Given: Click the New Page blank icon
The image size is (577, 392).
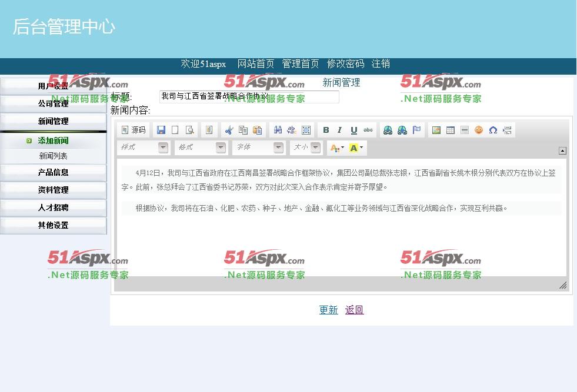Looking at the screenshot, I should [175, 130].
